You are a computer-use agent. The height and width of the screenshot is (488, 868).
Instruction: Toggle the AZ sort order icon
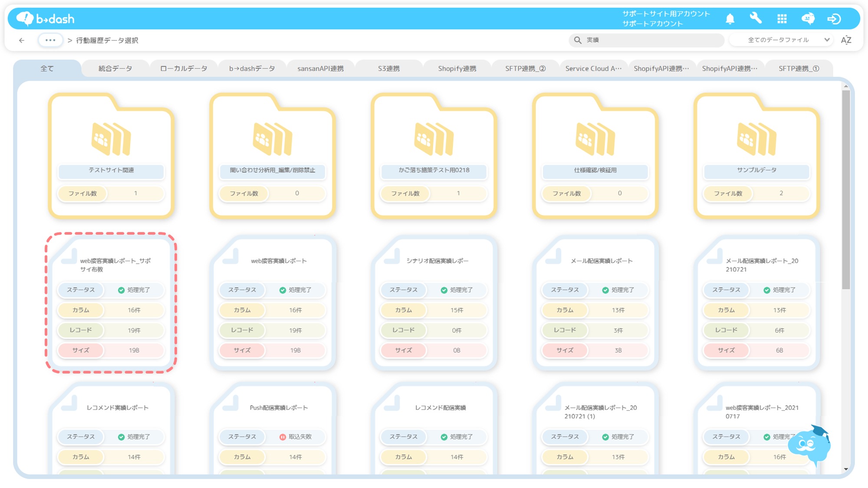pos(846,40)
